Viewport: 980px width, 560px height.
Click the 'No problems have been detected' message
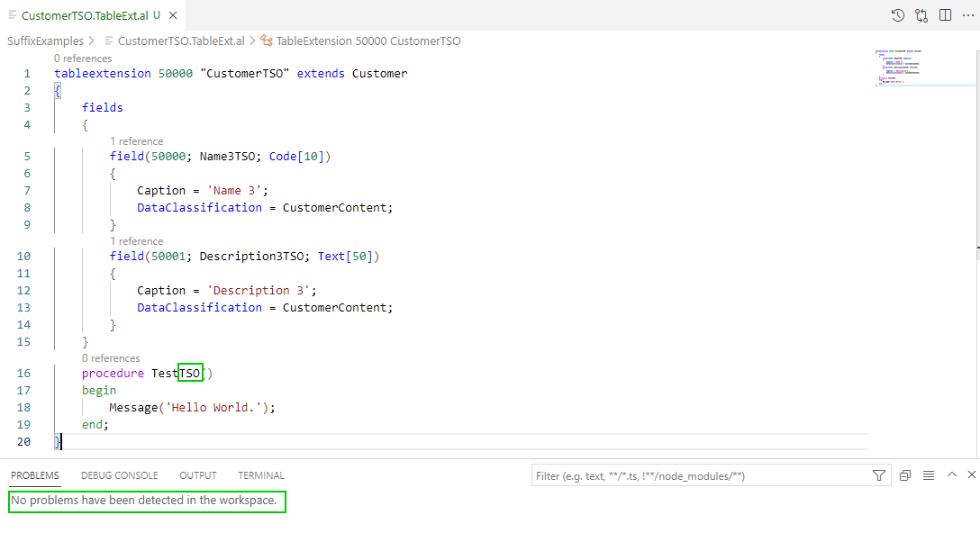[144, 501]
